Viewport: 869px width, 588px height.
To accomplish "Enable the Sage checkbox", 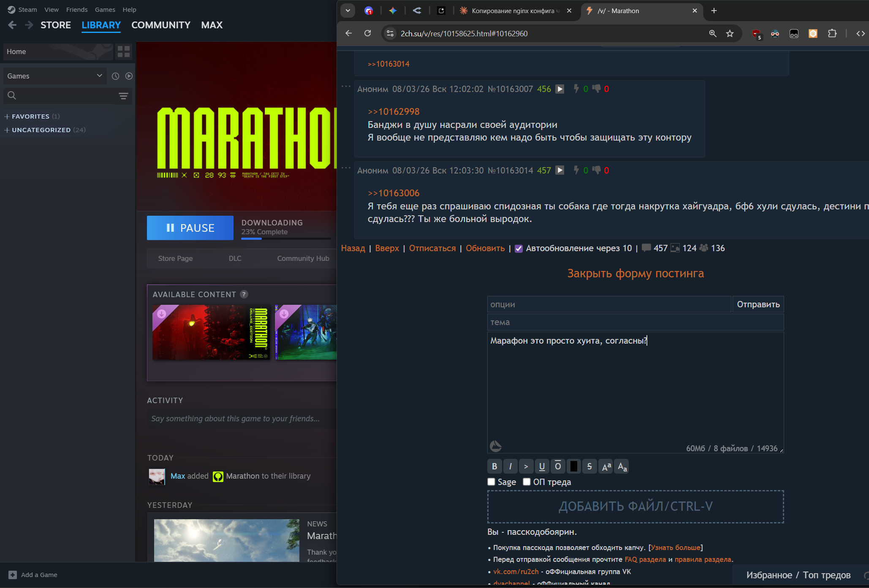I will point(492,482).
